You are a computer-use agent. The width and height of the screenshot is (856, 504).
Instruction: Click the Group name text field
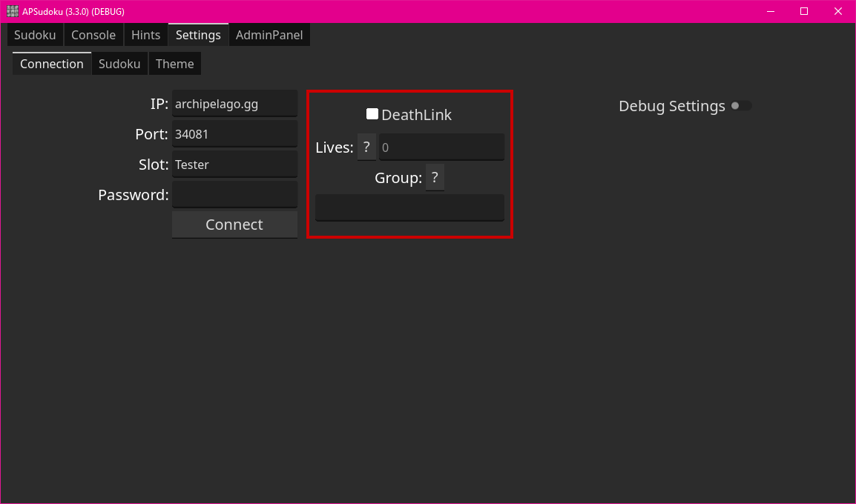[x=409, y=208]
